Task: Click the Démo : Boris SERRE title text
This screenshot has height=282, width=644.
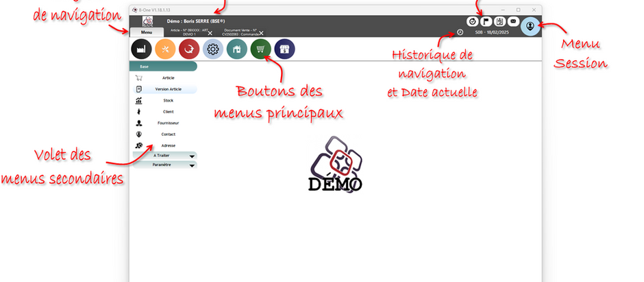Action: click(x=196, y=21)
